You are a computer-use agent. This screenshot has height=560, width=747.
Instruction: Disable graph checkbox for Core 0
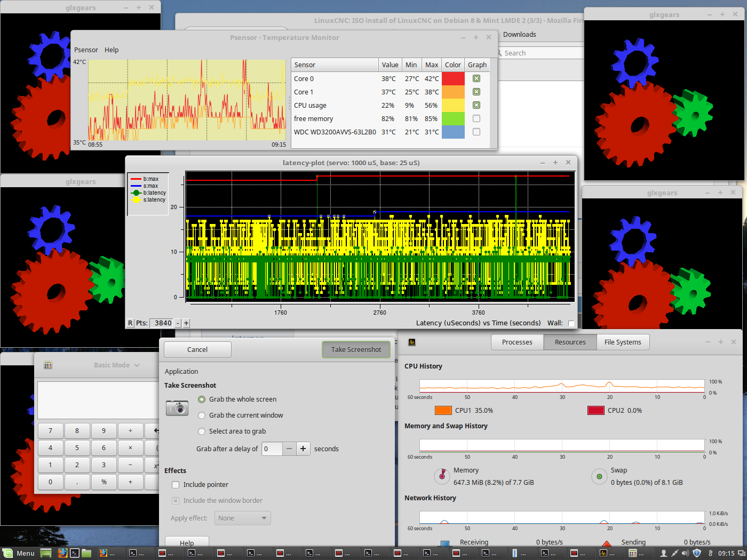pyautogui.click(x=476, y=78)
